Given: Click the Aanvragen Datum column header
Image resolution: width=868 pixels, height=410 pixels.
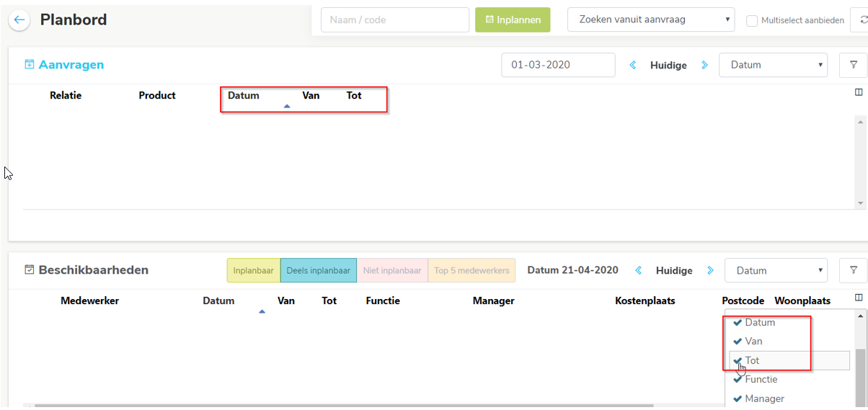Looking at the screenshot, I should coord(244,95).
